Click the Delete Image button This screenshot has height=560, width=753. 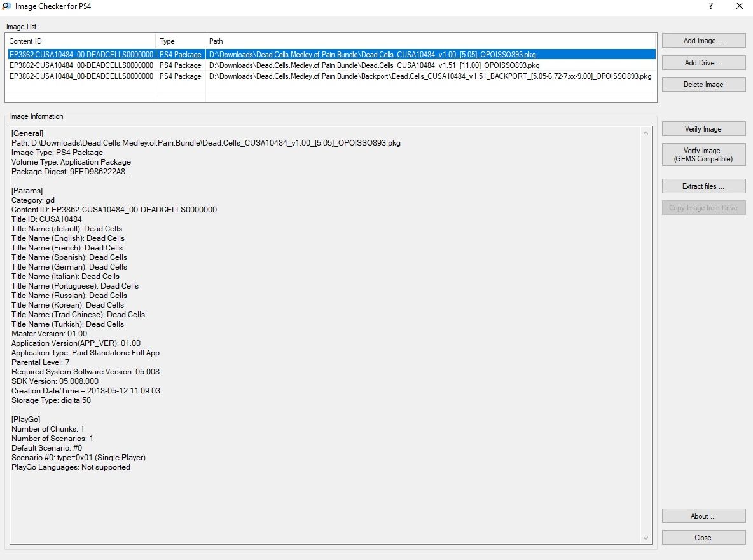[703, 85]
